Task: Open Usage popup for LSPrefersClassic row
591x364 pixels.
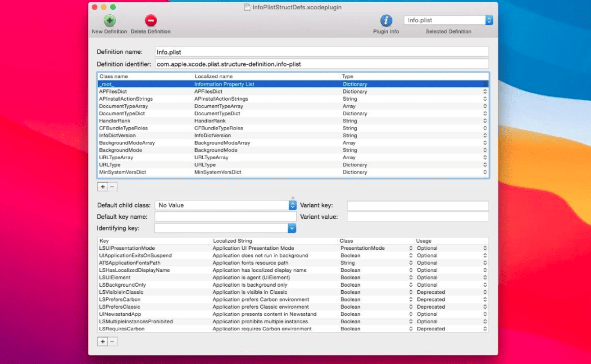Action: tap(485, 307)
